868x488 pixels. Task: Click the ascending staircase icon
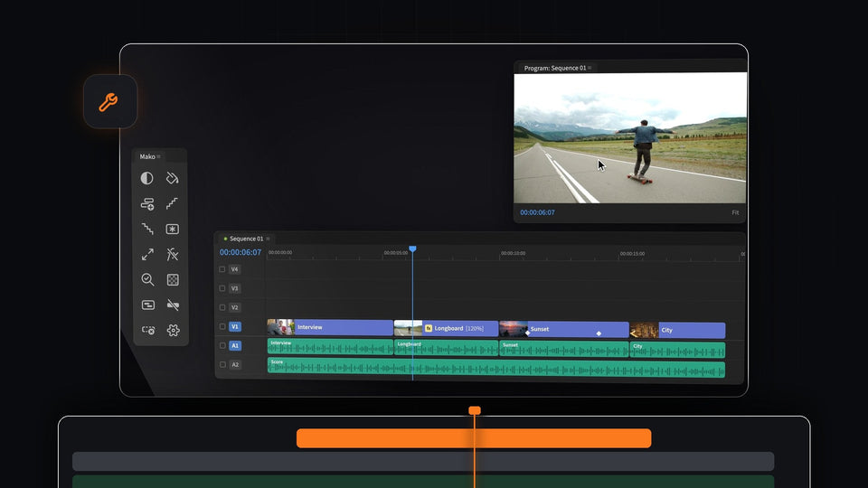pyautogui.click(x=172, y=203)
